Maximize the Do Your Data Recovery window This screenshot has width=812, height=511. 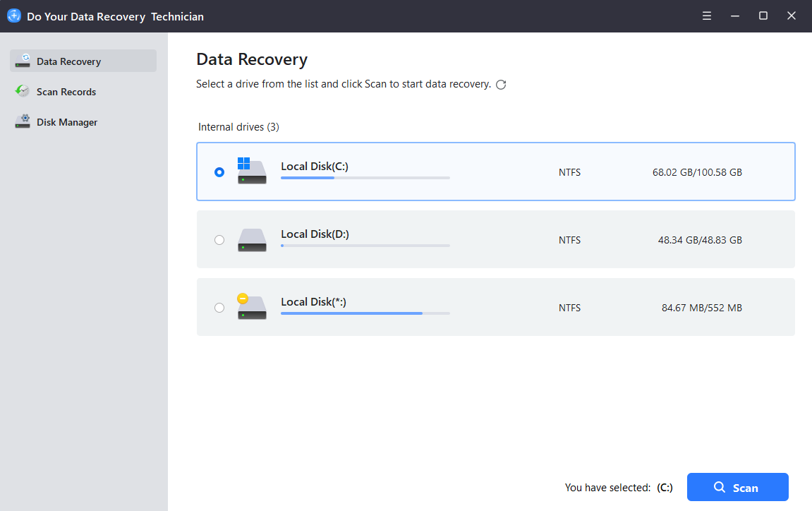[x=763, y=16]
